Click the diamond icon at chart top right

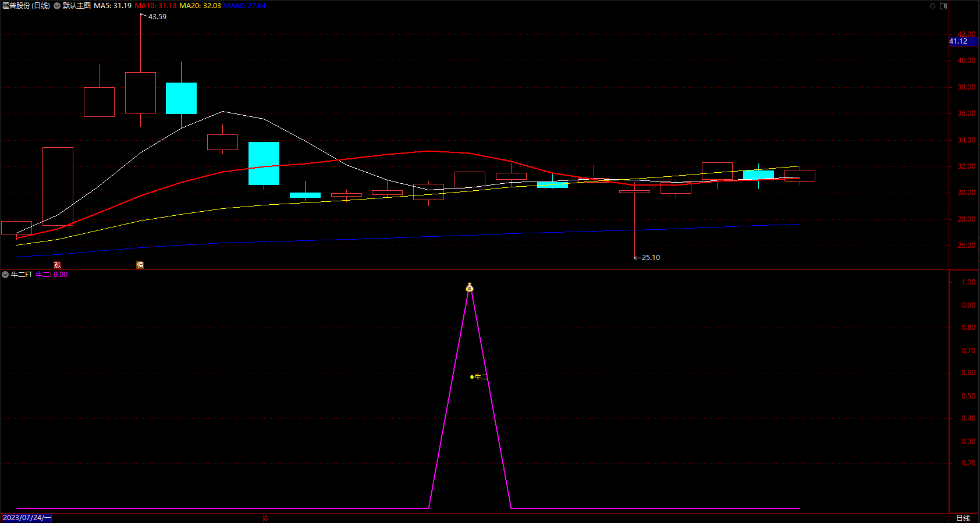click(x=932, y=6)
